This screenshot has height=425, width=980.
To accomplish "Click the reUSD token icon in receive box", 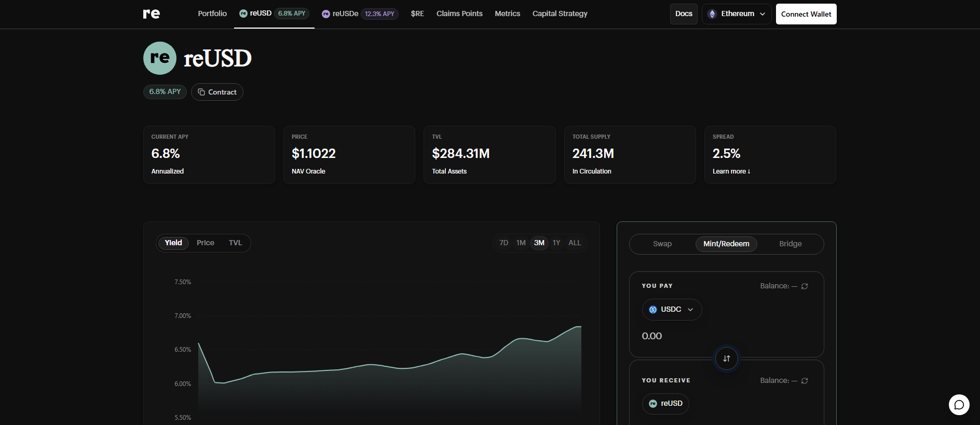I will click(653, 404).
